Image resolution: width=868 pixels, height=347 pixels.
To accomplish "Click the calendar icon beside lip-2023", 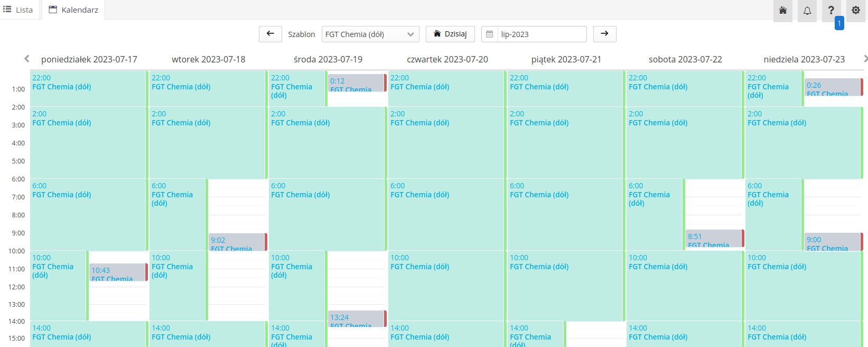I will [490, 34].
